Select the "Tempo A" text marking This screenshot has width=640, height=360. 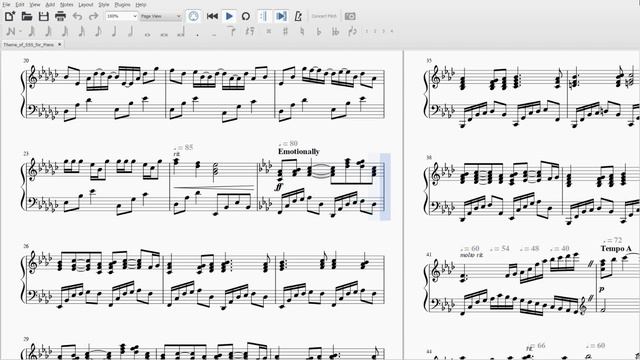[616, 248]
